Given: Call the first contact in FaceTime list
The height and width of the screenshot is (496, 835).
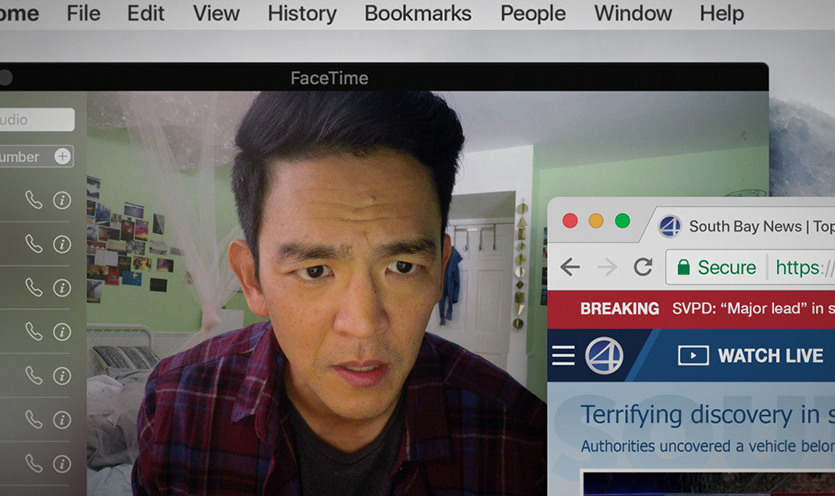Looking at the screenshot, I should coord(34,200).
